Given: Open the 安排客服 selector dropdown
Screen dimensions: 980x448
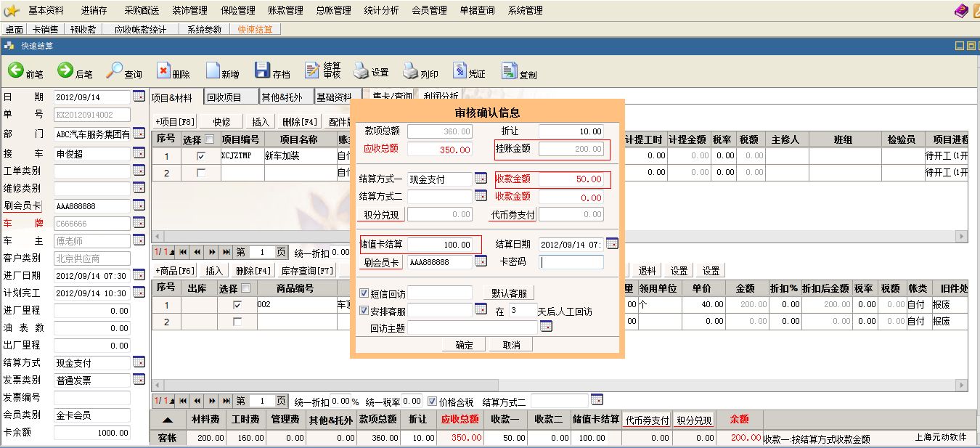Looking at the screenshot, I should (x=481, y=309).
